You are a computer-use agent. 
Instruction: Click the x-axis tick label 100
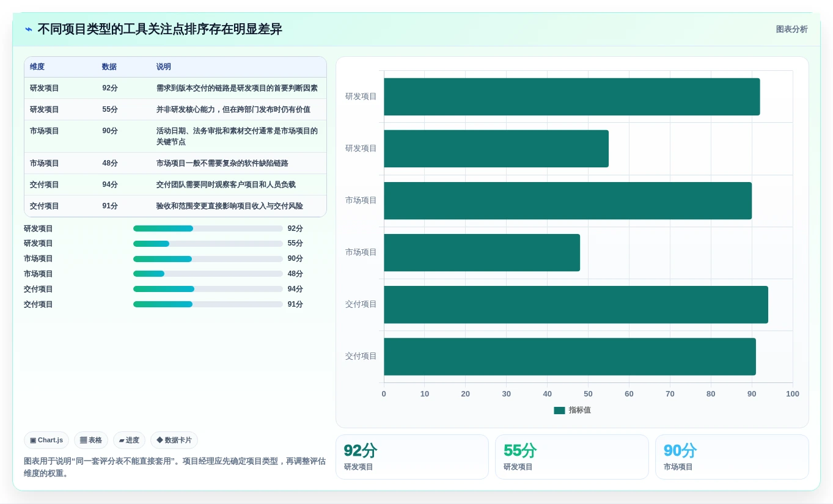tap(793, 394)
